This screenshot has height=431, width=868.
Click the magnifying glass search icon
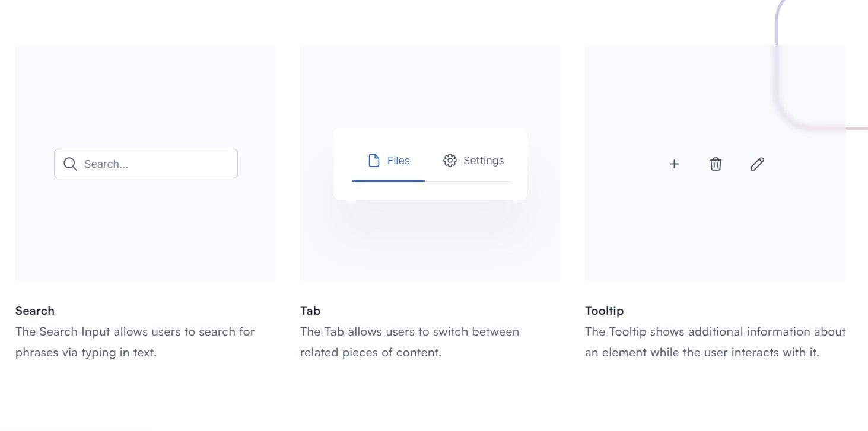point(70,164)
